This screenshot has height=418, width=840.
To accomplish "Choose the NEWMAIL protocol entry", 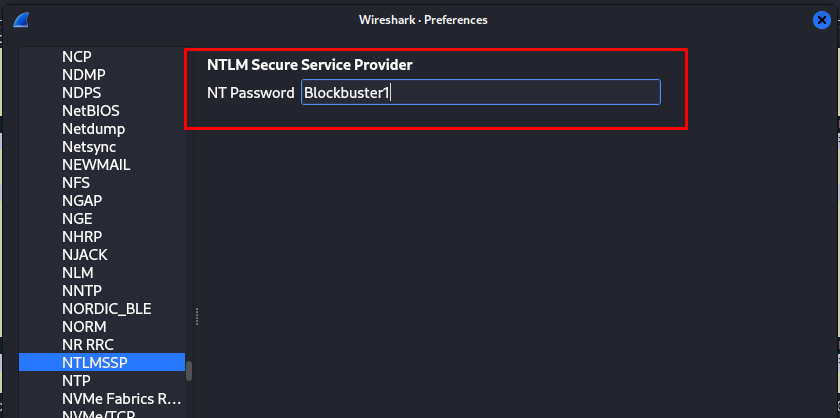I will (96, 165).
